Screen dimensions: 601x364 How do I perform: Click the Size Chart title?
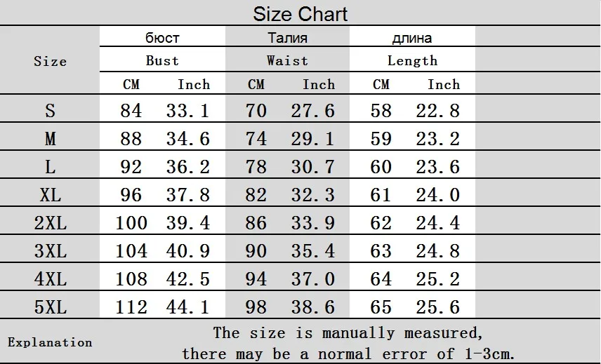tap(300, 13)
